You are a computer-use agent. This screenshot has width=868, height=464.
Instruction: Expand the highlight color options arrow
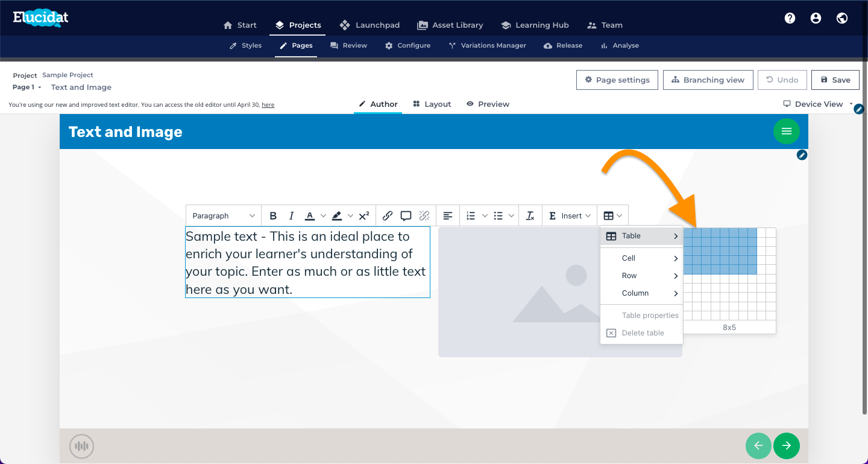[350, 215]
